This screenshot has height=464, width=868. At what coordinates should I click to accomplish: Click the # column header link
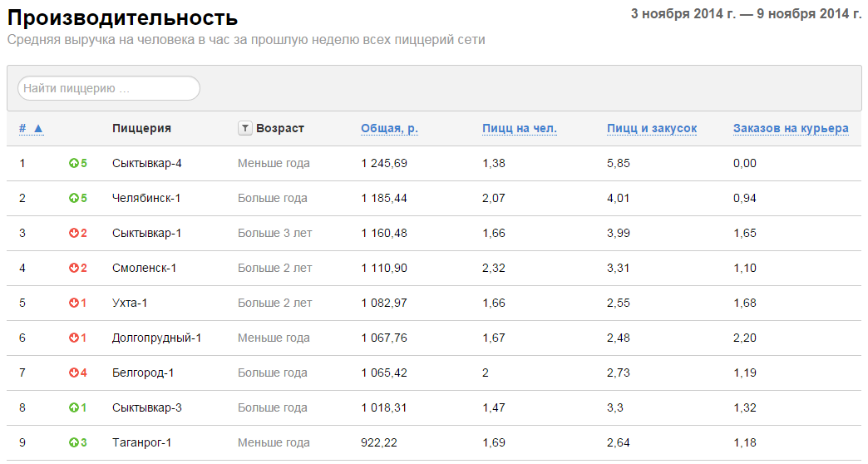pos(22,128)
